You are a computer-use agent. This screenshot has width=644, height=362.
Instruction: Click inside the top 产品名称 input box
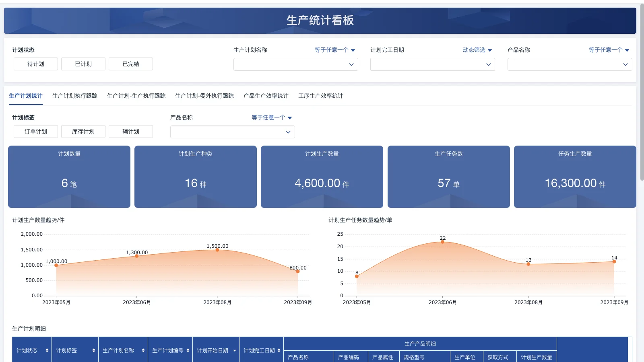click(x=570, y=64)
